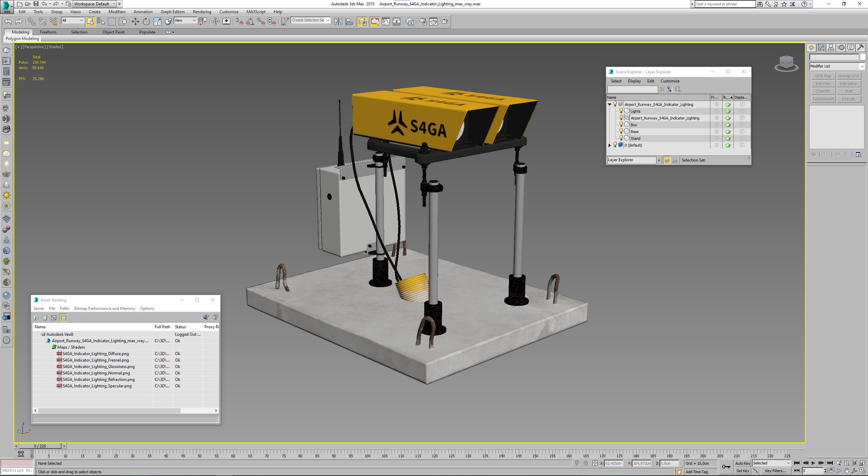Open the Modify panel tab icon
The image size is (868, 476).
821,48
